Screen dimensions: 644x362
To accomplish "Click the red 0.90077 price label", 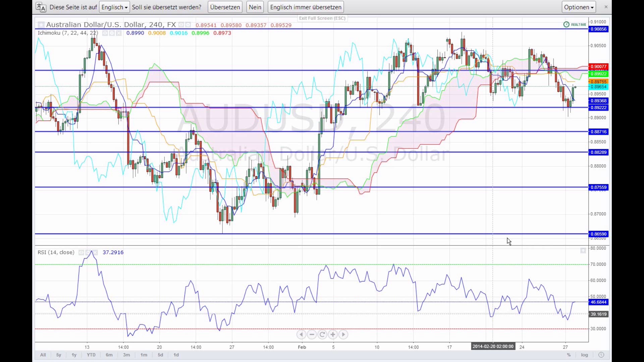I will coord(598,67).
